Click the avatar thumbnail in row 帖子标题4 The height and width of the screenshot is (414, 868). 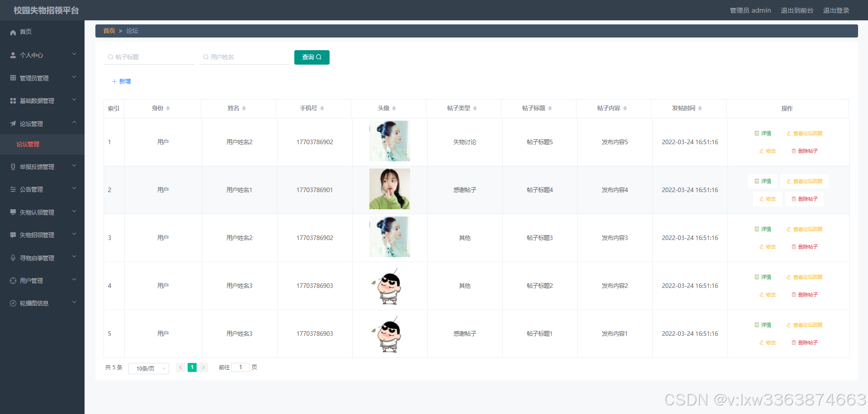tap(390, 189)
